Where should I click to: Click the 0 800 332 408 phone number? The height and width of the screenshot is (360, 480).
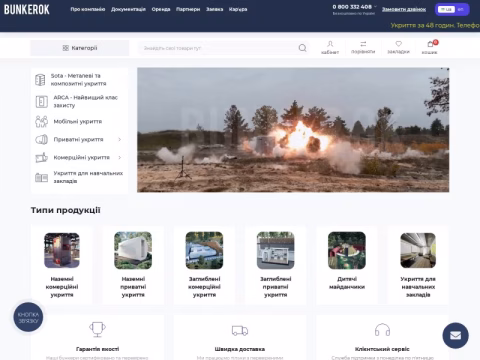point(352,7)
